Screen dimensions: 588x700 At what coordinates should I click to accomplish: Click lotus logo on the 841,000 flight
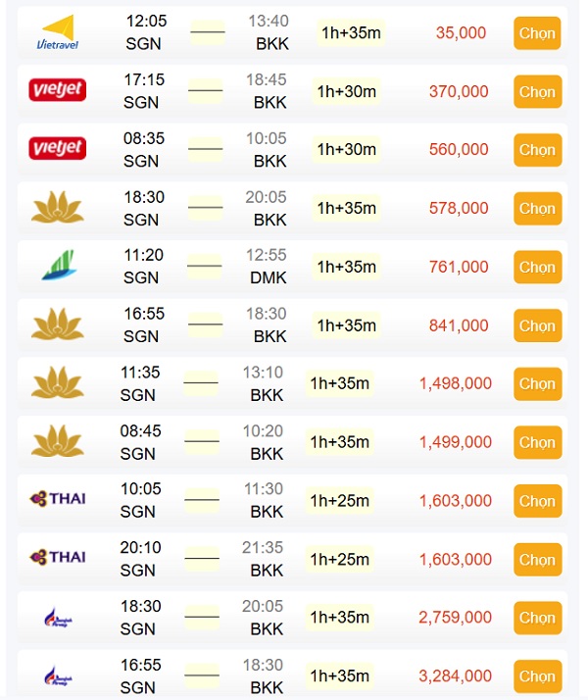click(x=58, y=325)
